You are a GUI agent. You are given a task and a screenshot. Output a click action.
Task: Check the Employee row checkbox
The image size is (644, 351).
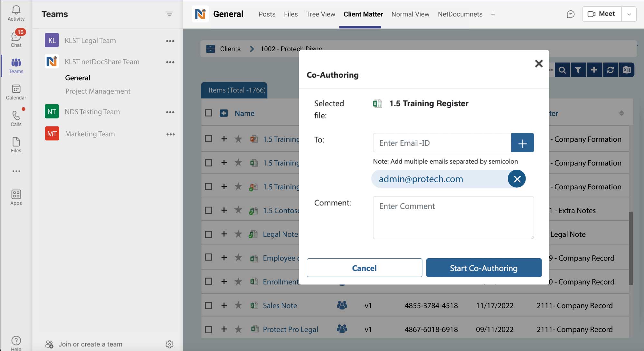point(209,257)
